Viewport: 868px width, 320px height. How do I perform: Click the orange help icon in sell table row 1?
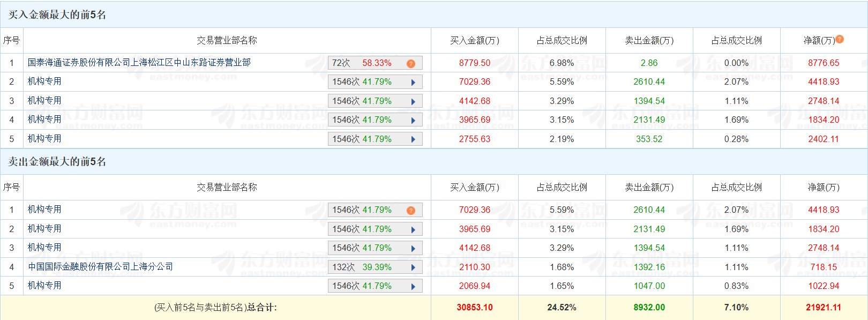[x=411, y=210]
